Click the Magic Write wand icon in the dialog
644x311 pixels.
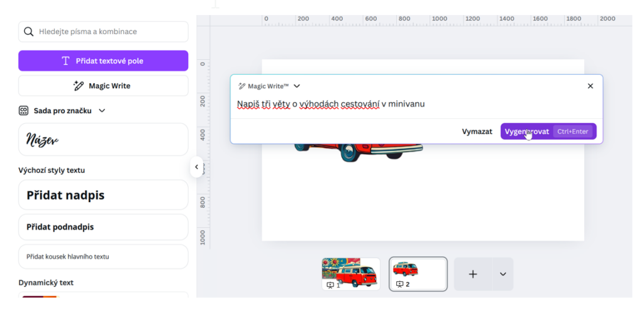pos(241,86)
